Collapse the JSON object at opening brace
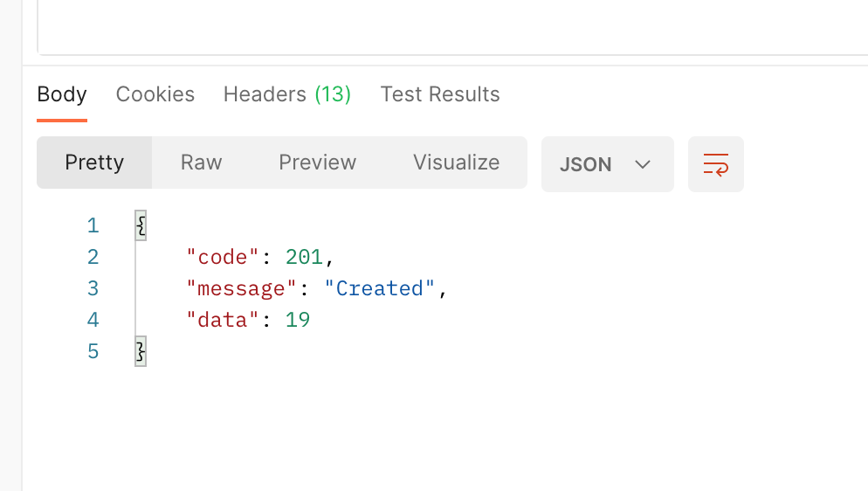This screenshot has height=491, width=868. point(141,226)
